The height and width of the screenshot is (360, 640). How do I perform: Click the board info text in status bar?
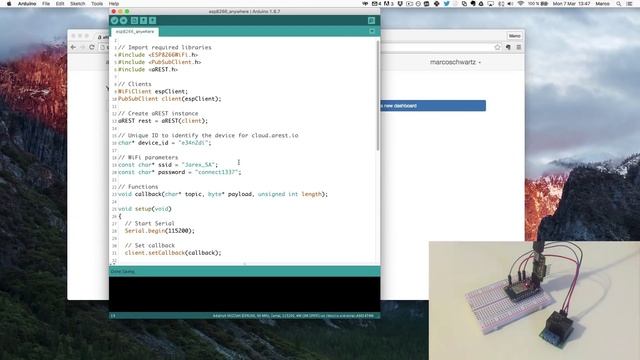click(293, 316)
